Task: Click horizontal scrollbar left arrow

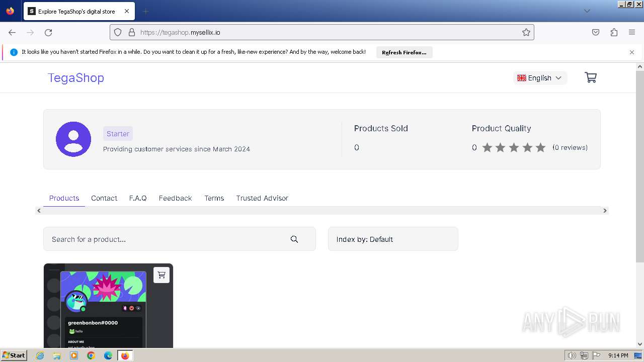Action: click(x=39, y=211)
